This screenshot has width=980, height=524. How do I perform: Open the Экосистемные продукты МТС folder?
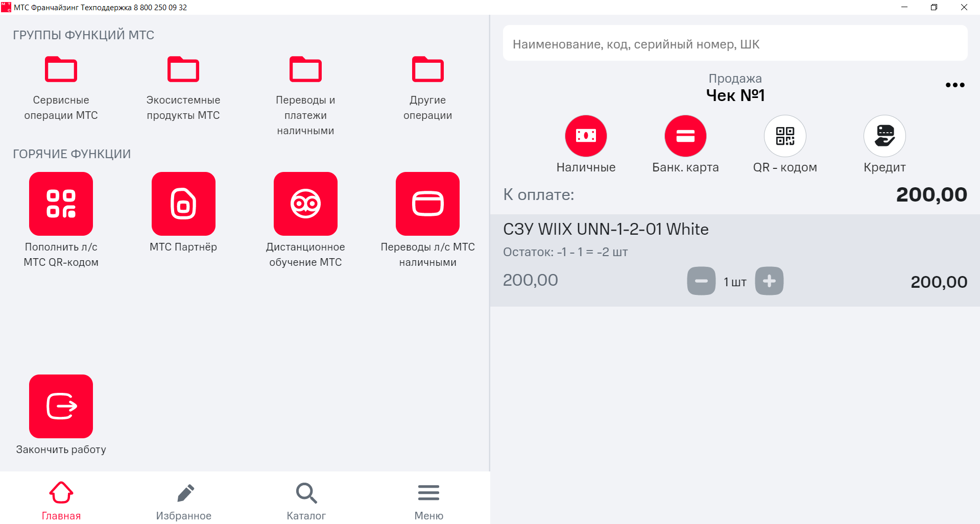(x=183, y=88)
